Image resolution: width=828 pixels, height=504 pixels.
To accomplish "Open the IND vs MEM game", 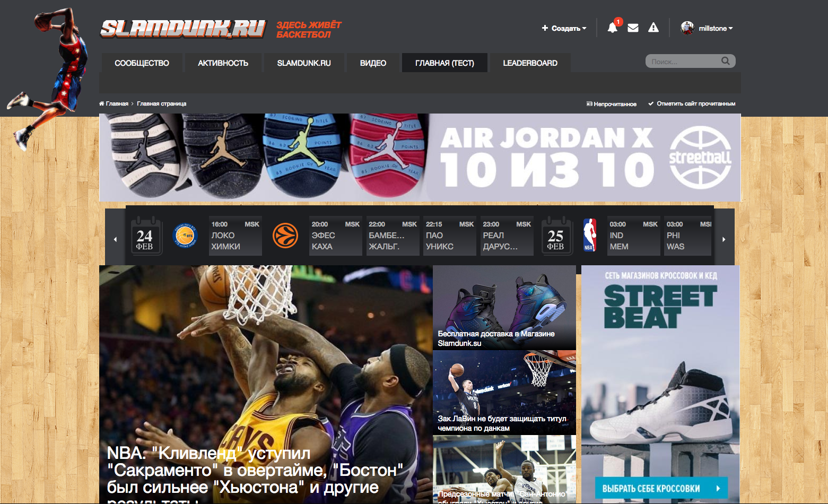I will click(633, 236).
